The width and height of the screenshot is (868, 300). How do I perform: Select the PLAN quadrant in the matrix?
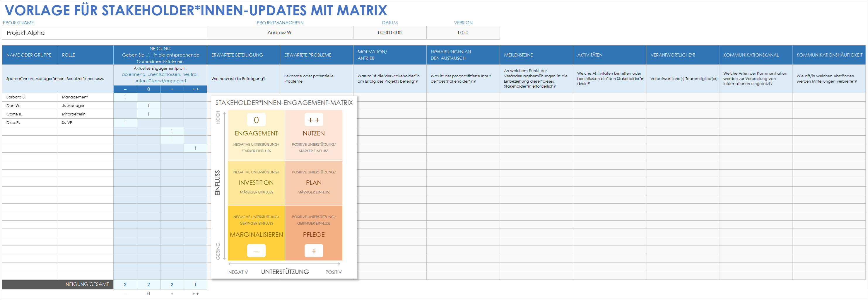tap(314, 183)
